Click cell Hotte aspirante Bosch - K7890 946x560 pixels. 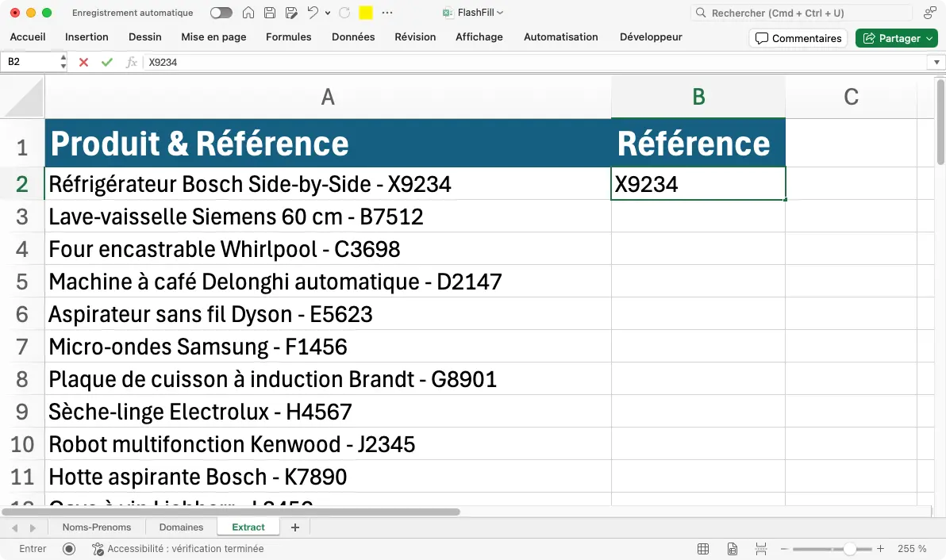[328, 477]
